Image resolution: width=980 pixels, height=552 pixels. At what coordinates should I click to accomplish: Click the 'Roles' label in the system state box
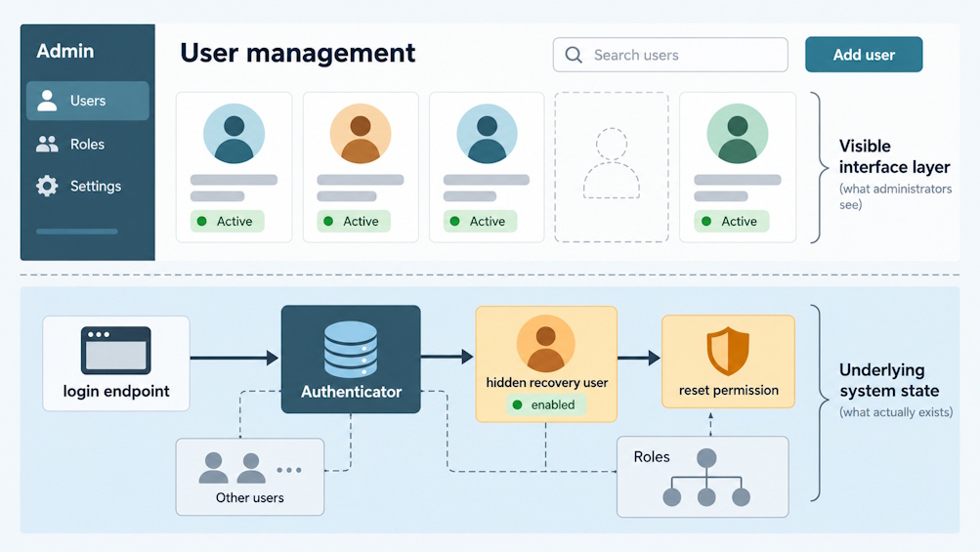pos(652,457)
